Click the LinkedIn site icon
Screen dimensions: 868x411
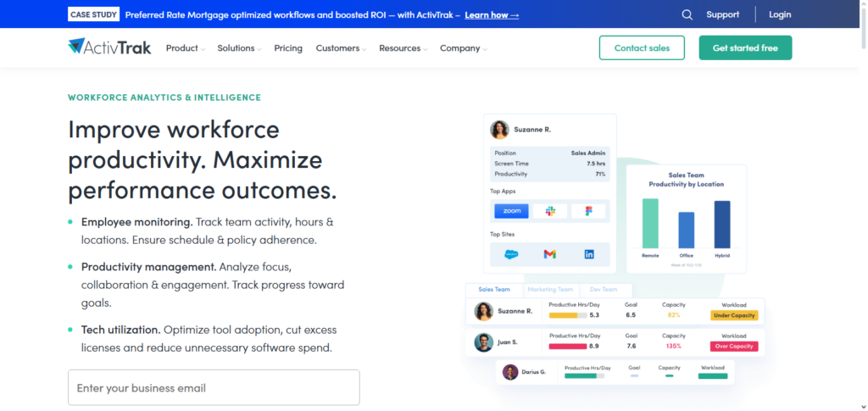pos(589,254)
